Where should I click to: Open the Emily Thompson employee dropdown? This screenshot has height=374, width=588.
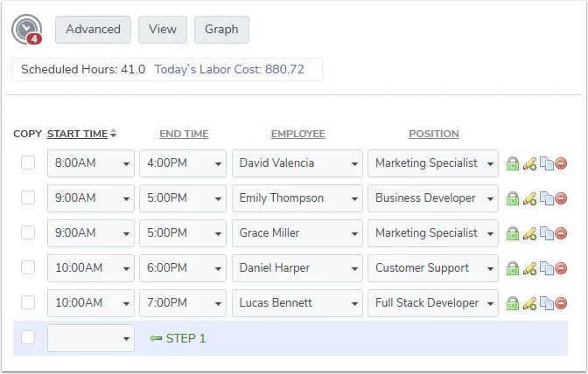tap(297, 198)
